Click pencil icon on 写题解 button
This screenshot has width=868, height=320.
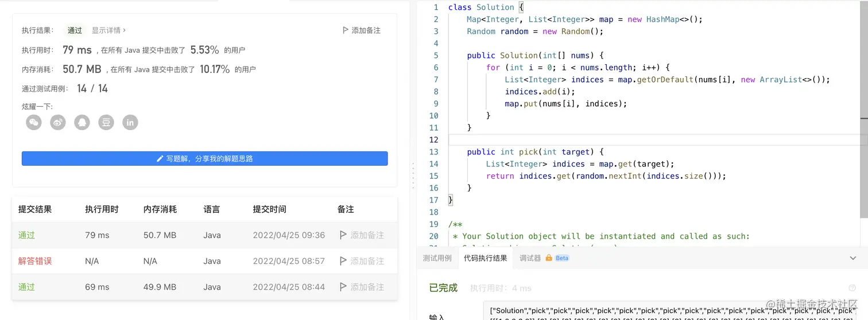(160, 159)
